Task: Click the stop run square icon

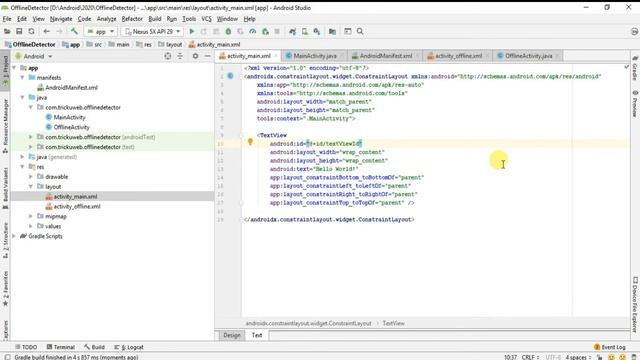Action: pyautogui.click(x=277, y=31)
